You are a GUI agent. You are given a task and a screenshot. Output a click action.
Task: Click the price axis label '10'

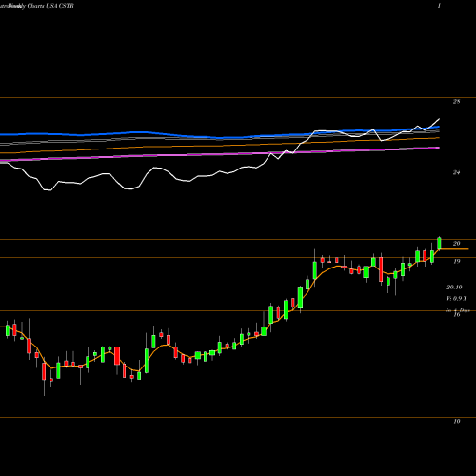[456, 421]
